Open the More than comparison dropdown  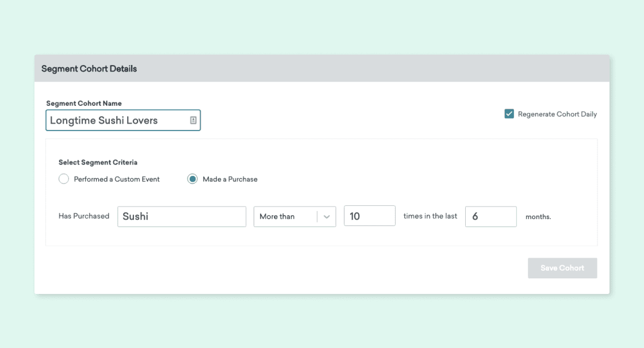click(286, 216)
